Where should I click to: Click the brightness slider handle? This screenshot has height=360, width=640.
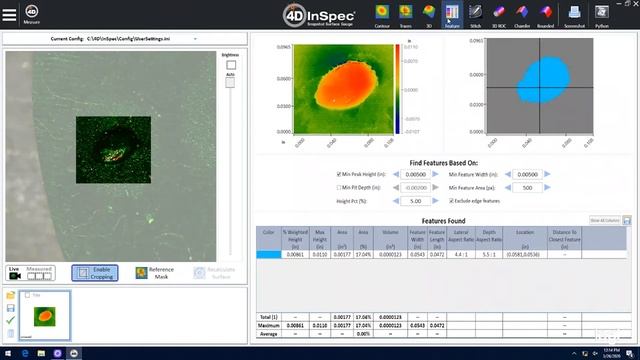[x=230, y=83]
